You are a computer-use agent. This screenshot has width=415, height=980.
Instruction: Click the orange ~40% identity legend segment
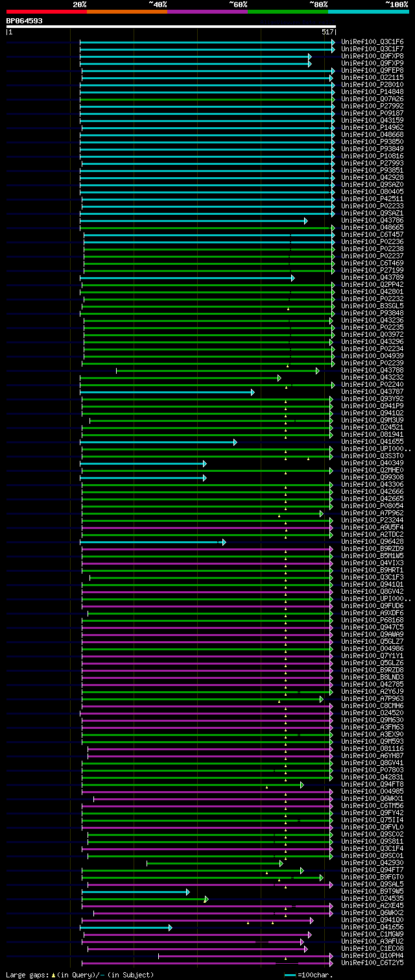(x=126, y=11)
